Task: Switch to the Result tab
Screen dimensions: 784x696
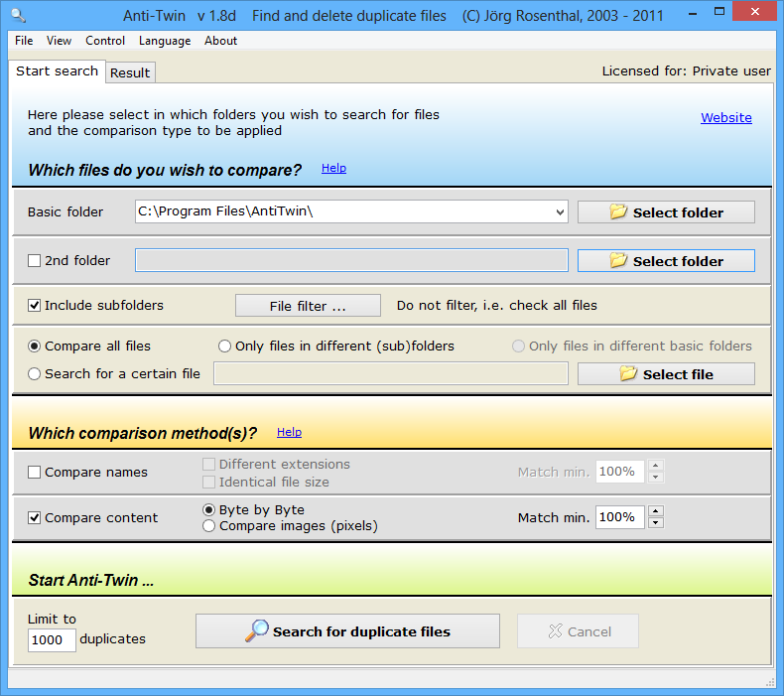Action: click(130, 72)
